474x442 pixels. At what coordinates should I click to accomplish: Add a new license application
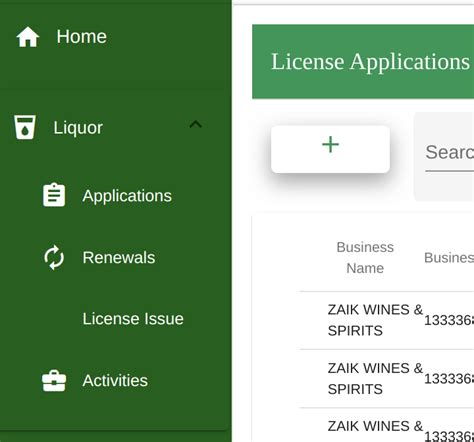pos(330,149)
